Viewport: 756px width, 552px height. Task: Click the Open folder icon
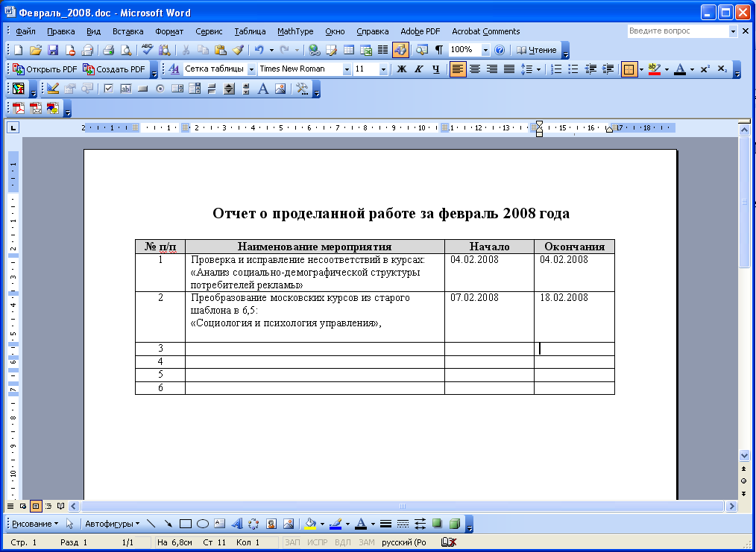pos(35,50)
